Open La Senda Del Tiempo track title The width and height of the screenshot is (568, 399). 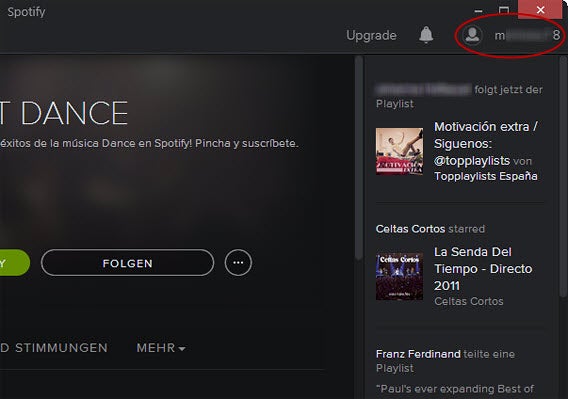[483, 269]
